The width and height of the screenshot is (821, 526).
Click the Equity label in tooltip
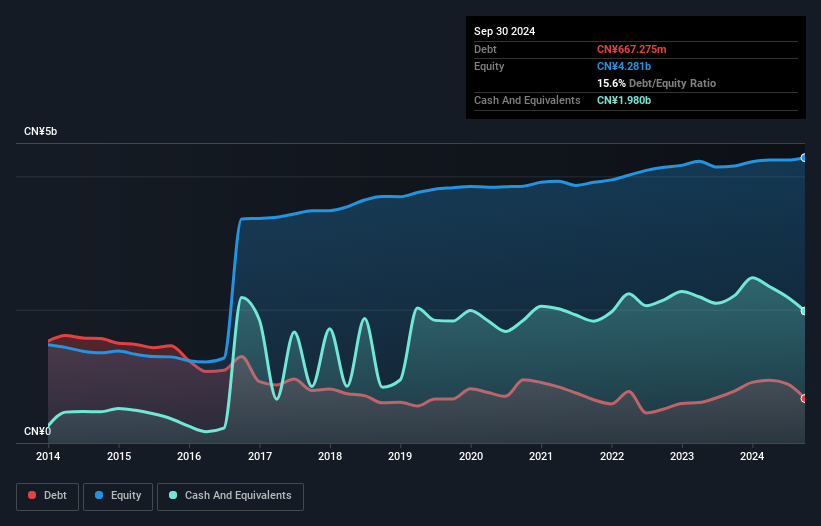point(489,66)
